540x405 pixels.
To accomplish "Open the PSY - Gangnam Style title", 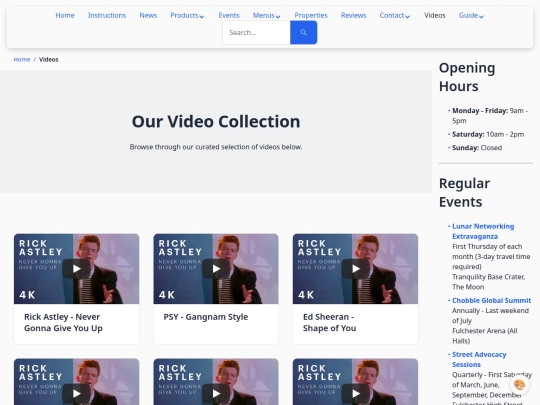I will 206,317.
